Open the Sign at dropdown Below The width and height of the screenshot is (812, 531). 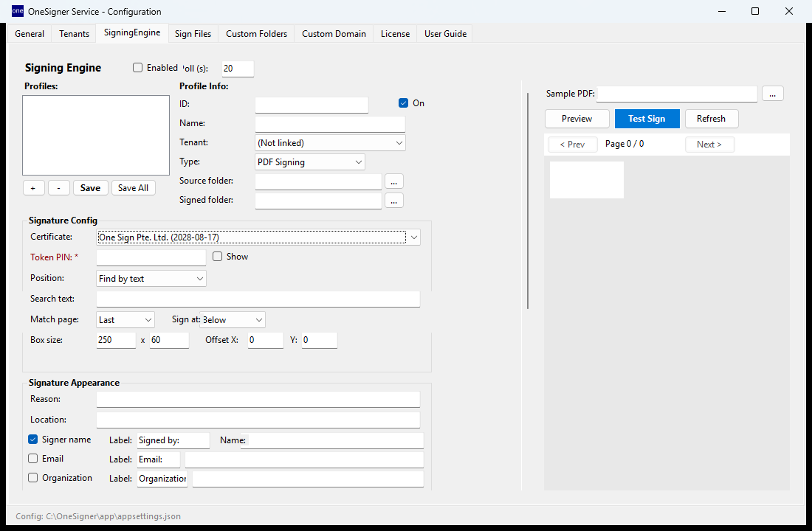(233, 320)
